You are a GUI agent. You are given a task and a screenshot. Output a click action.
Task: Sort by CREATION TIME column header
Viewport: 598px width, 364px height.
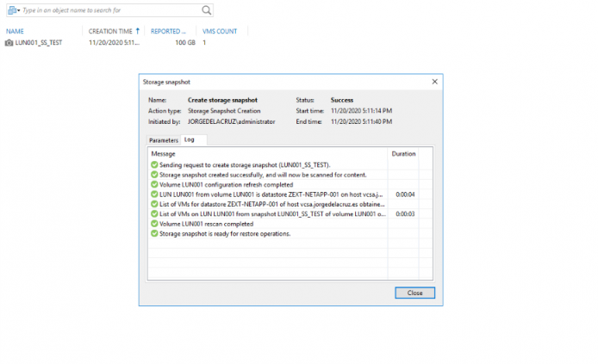[110, 31]
